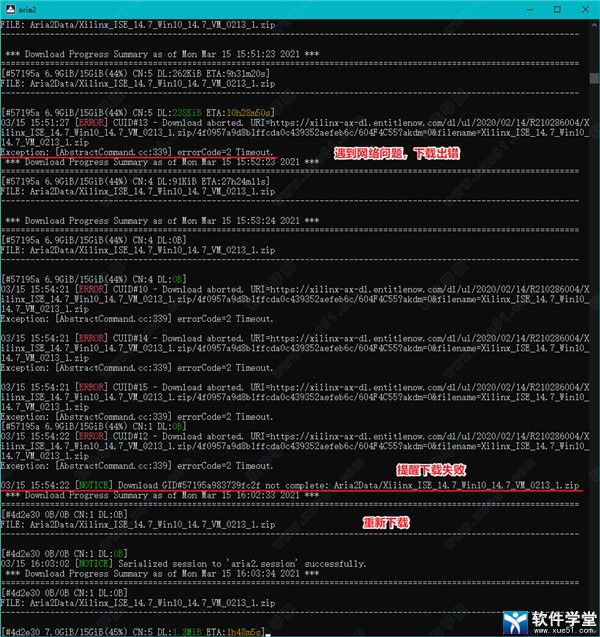
Task: Click the #57195a status line with CN:1
Action: 93,427
